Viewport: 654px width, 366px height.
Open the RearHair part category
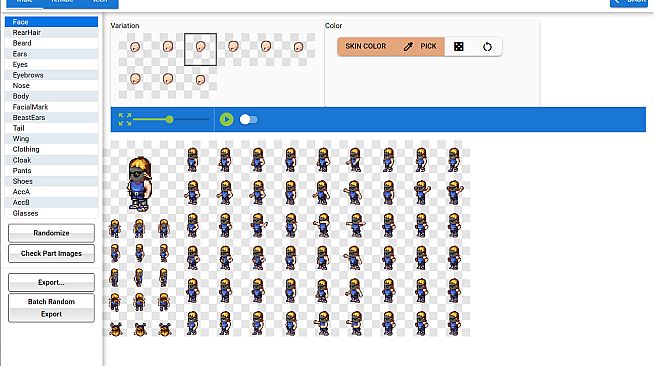click(x=51, y=33)
